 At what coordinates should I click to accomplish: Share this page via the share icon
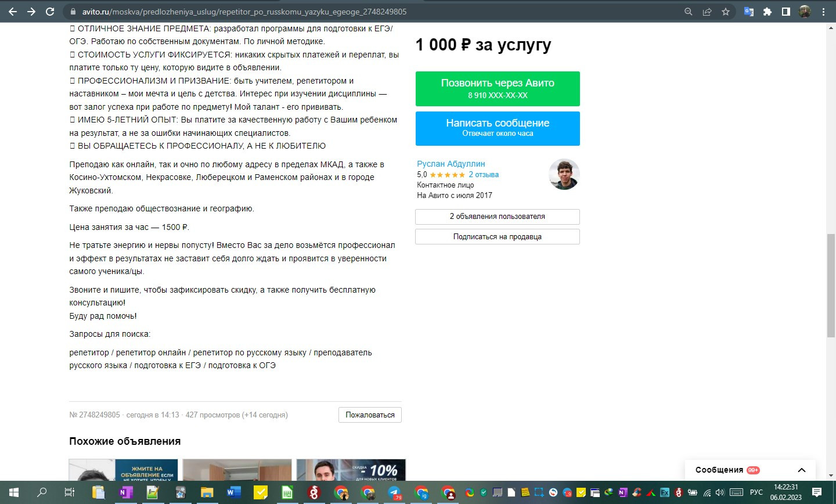tap(707, 12)
